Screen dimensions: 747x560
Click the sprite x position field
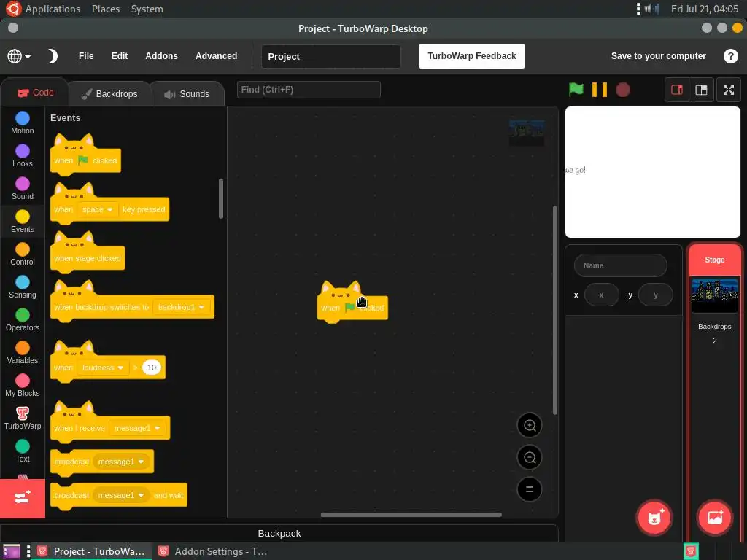602,295
